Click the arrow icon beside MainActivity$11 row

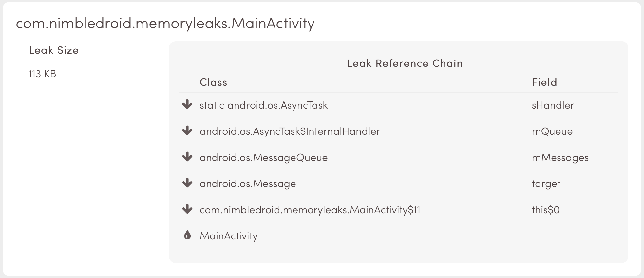pos(187,209)
